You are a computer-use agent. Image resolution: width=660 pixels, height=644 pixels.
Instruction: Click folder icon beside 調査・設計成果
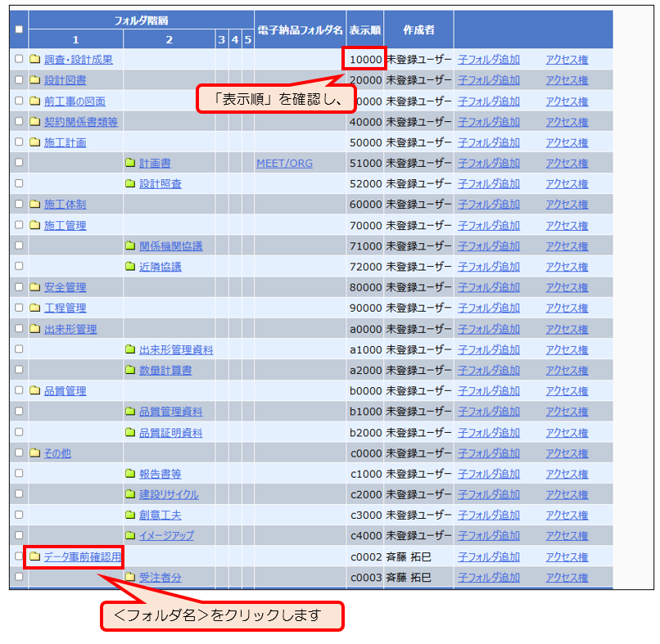34,59
